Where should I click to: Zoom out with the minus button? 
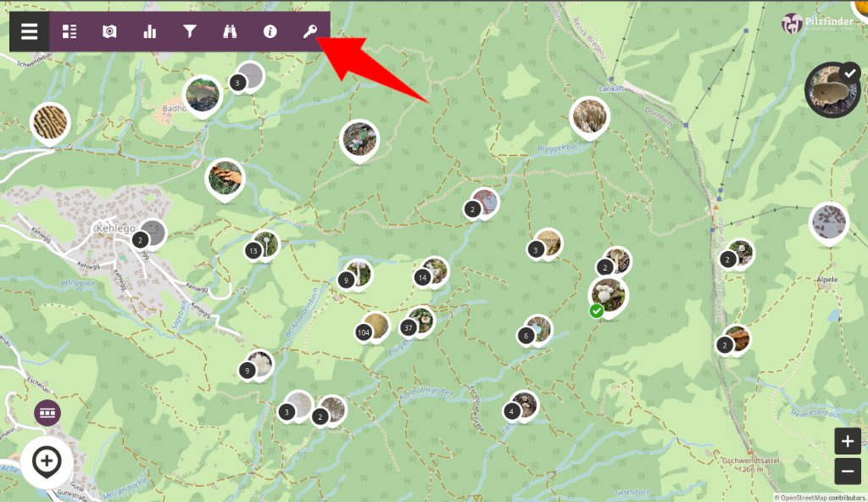click(x=848, y=471)
